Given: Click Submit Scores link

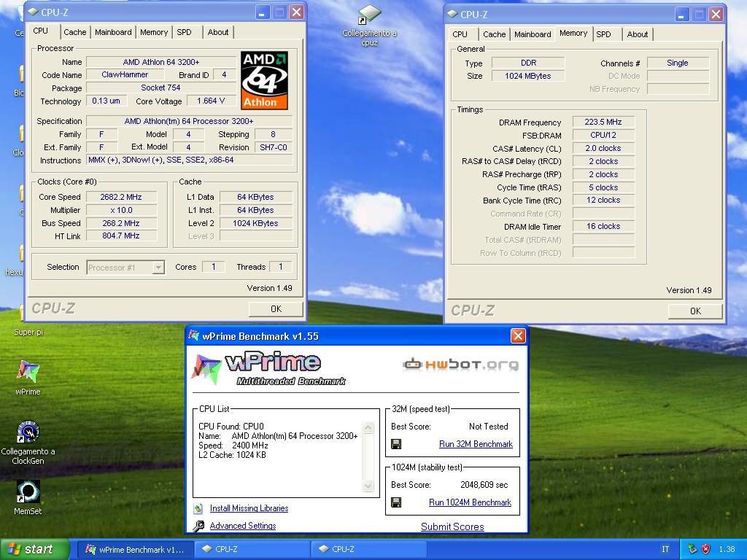Looking at the screenshot, I should click(452, 526).
